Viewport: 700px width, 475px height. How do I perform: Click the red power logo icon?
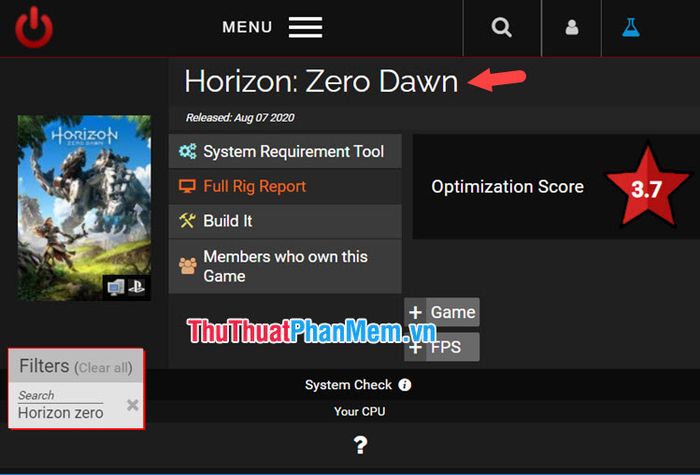pos(34,27)
